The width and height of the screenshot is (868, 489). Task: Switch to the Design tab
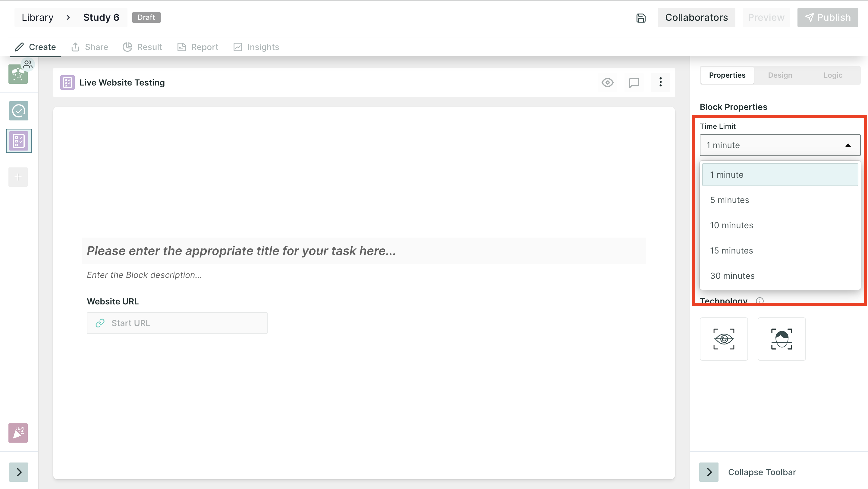coord(780,75)
